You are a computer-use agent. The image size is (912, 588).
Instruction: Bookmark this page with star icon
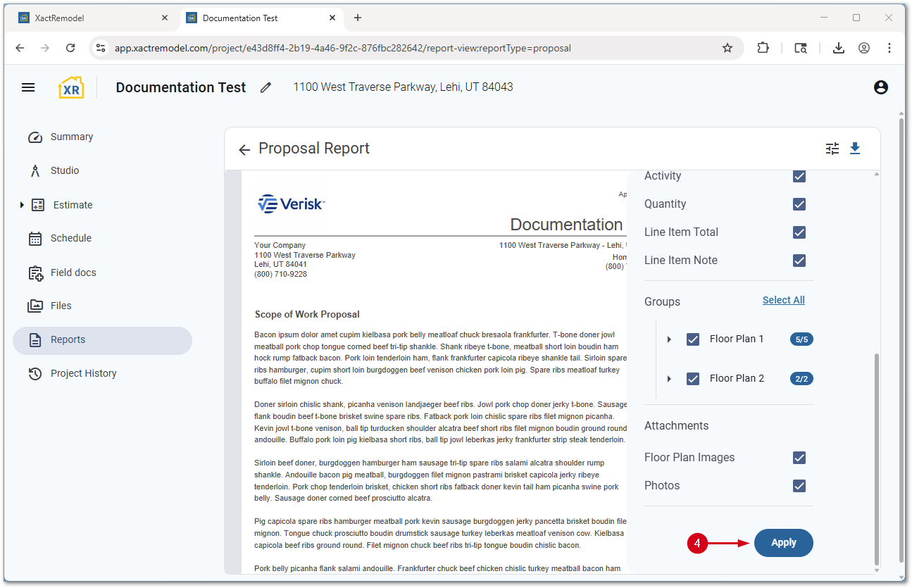click(x=727, y=48)
